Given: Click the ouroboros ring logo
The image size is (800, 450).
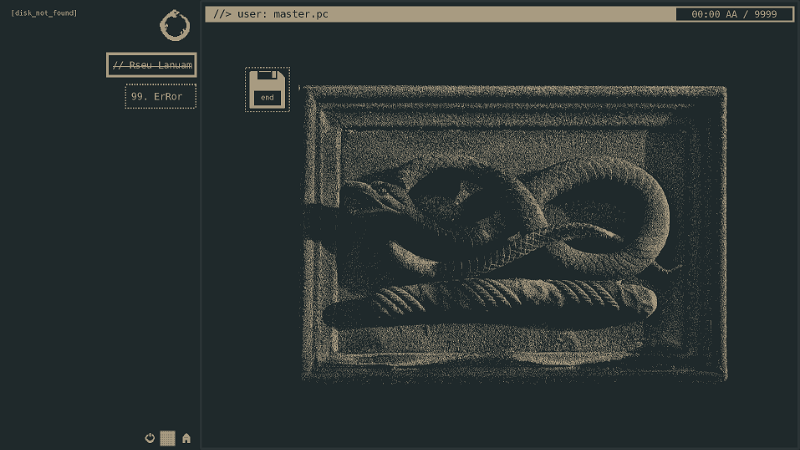Looking at the screenshot, I should 173,25.
